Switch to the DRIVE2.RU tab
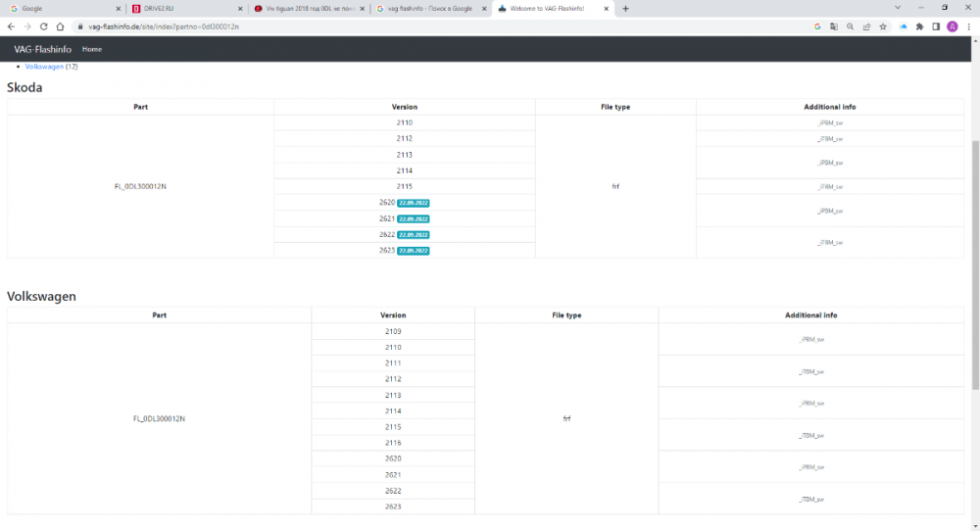 [x=185, y=9]
